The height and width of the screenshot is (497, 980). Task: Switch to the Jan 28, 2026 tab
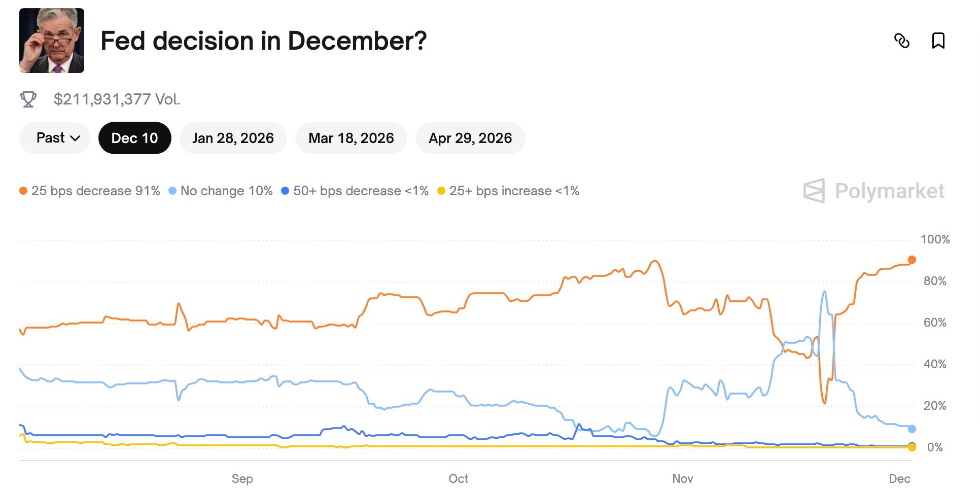coord(233,138)
